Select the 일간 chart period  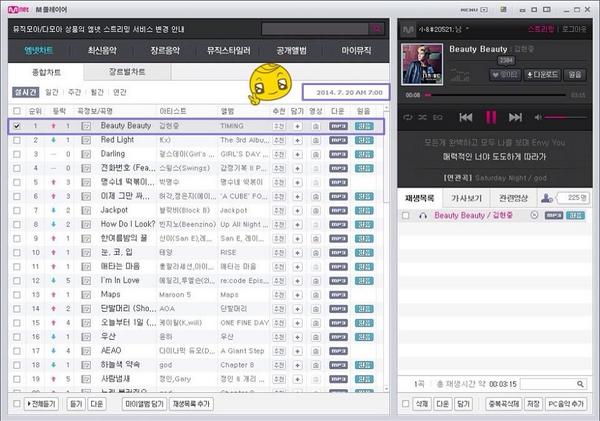52,92
